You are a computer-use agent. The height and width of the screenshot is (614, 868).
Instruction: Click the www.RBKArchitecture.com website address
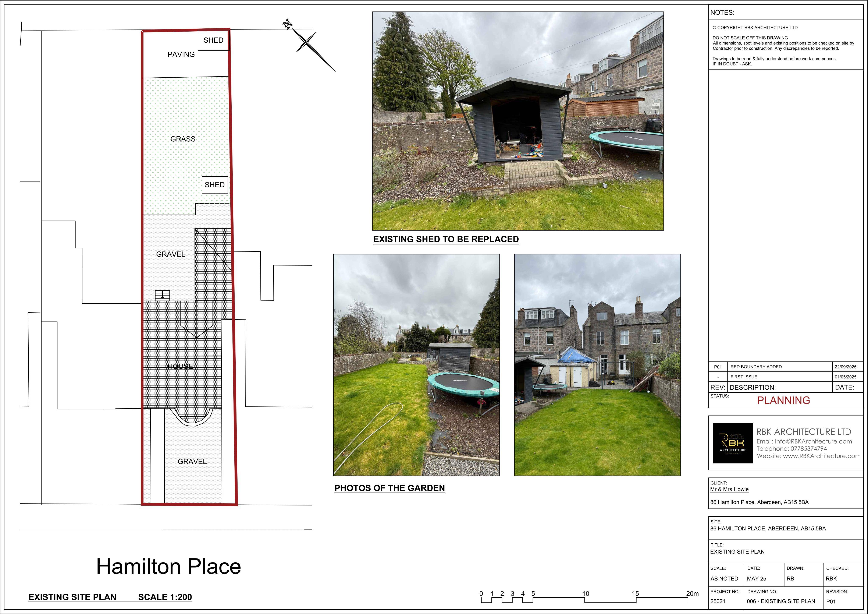(822, 456)
